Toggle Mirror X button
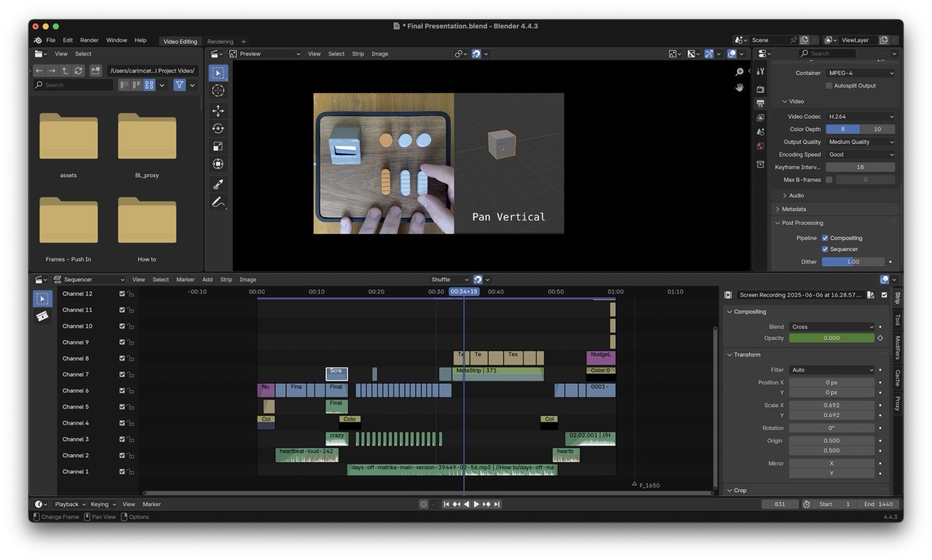This screenshot has width=932, height=560. point(832,464)
